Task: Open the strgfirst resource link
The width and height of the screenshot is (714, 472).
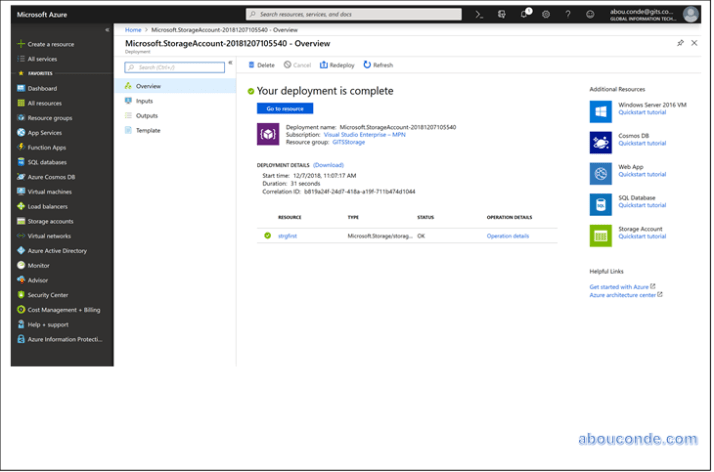Action: (287, 236)
